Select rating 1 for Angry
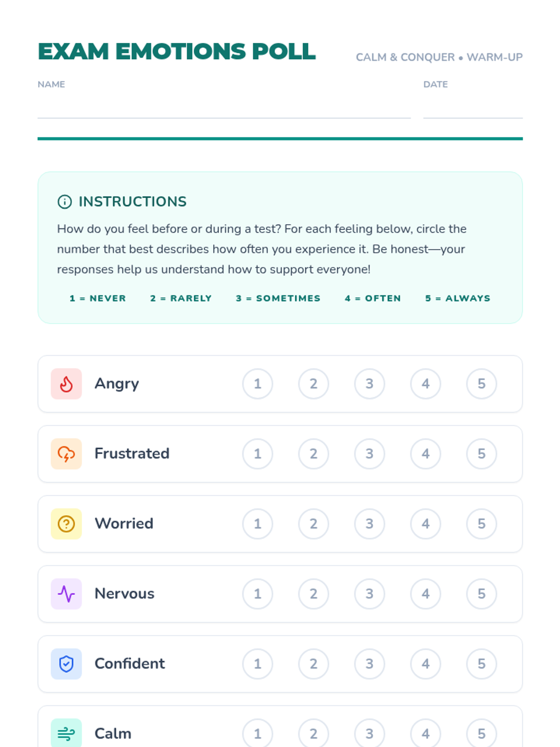 click(x=258, y=384)
